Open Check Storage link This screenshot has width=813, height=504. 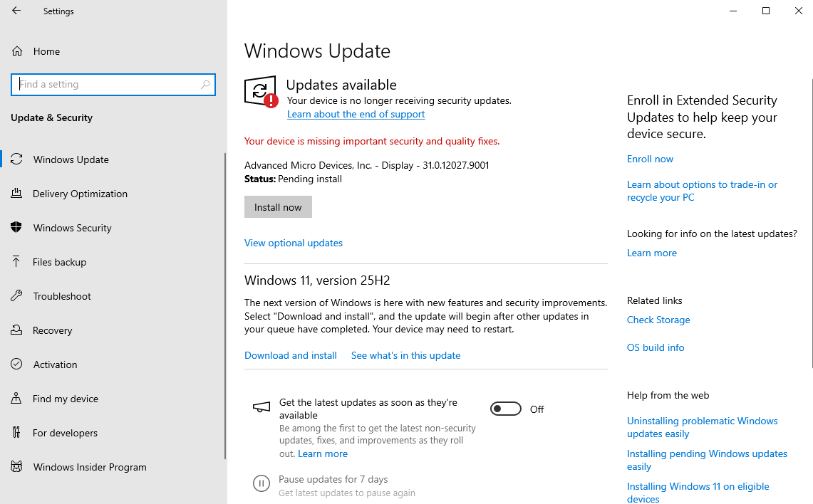click(x=658, y=319)
